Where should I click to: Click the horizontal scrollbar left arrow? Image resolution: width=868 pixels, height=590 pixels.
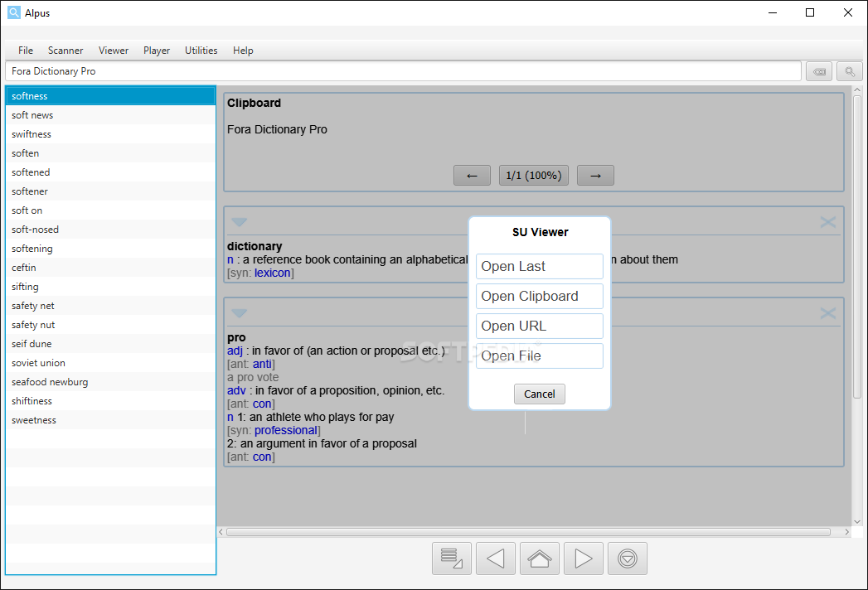221,532
